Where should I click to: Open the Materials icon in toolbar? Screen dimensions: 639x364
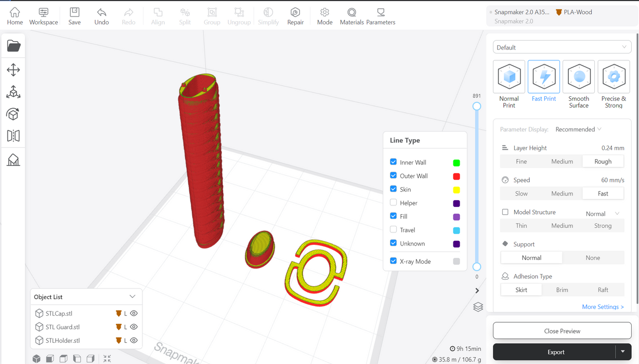(351, 16)
